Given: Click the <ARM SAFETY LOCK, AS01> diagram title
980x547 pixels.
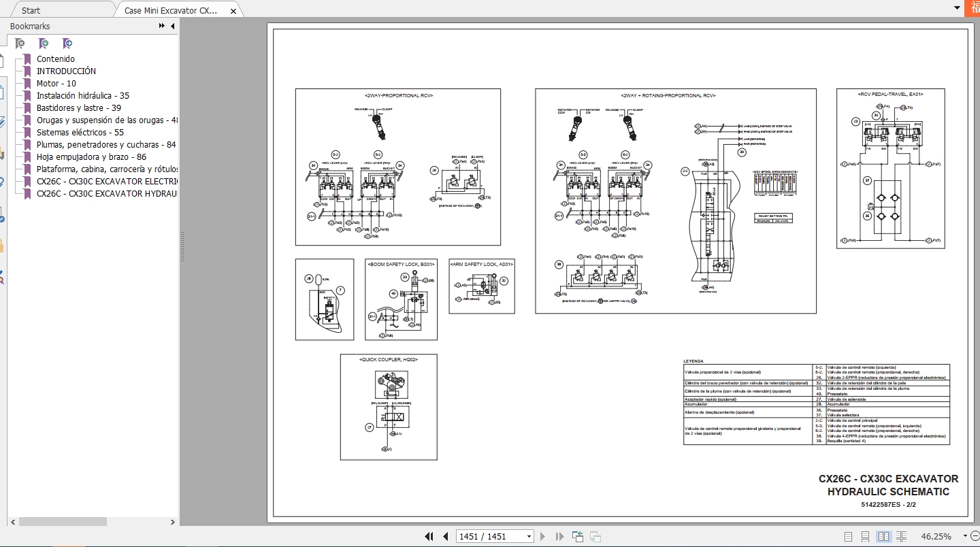Looking at the screenshot, I should click(482, 263).
